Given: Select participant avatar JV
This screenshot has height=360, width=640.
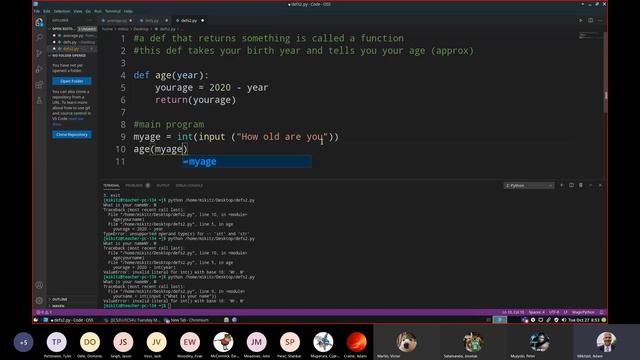Looking at the screenshot, I should 156,342.
